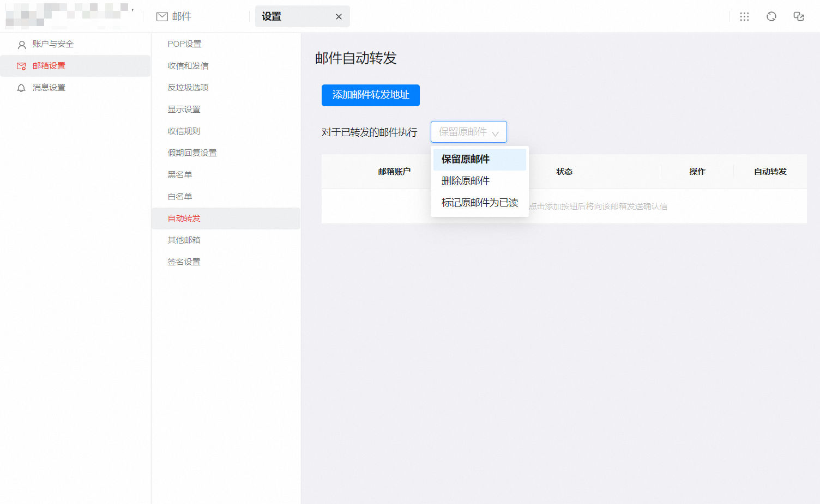Screen dimensions: 820x504
Task: Choose 保留原邮件 option in list
Action: pos(480,159)
